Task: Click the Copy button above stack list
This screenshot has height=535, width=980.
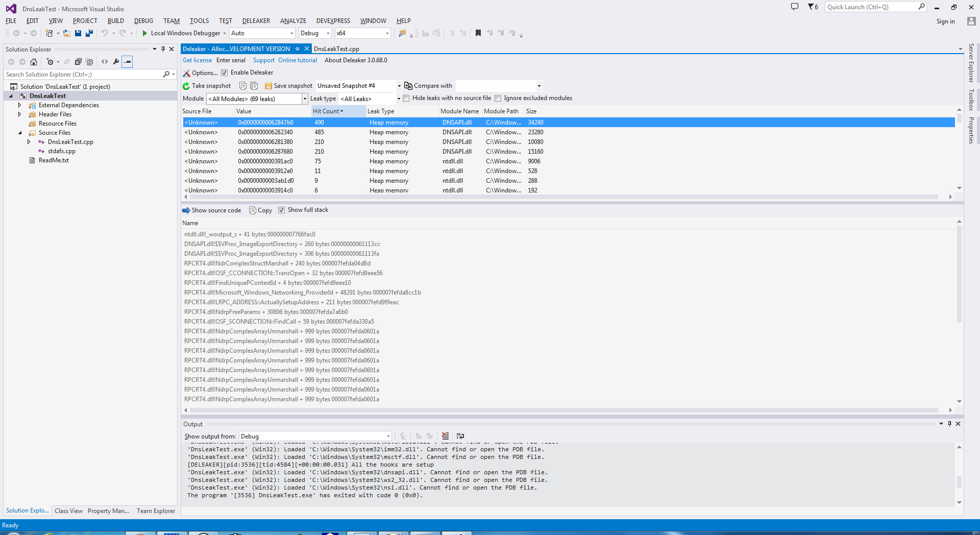Action: (x=260, y=210)
